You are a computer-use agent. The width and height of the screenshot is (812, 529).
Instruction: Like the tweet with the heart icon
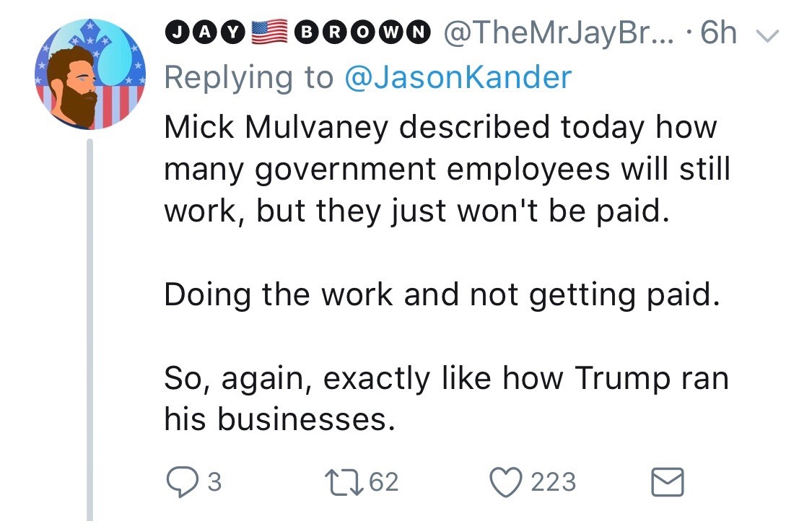coord(506,481)
